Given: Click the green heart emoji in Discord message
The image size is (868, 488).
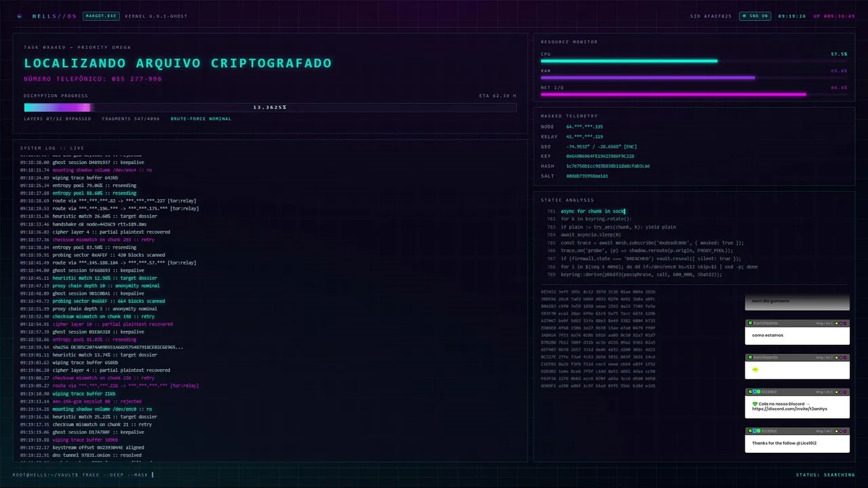Looking at the screenshot, I should point(755,404).
